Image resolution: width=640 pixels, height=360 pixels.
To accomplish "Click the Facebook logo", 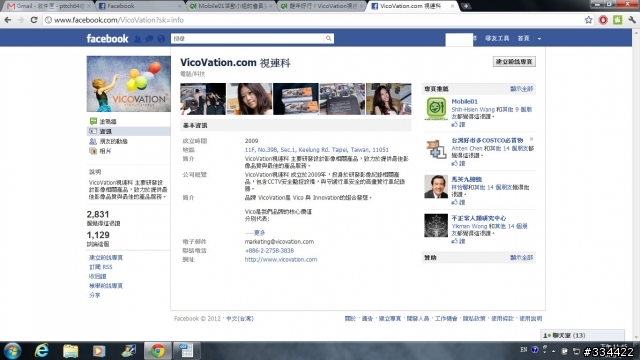I will click(107, 38).
